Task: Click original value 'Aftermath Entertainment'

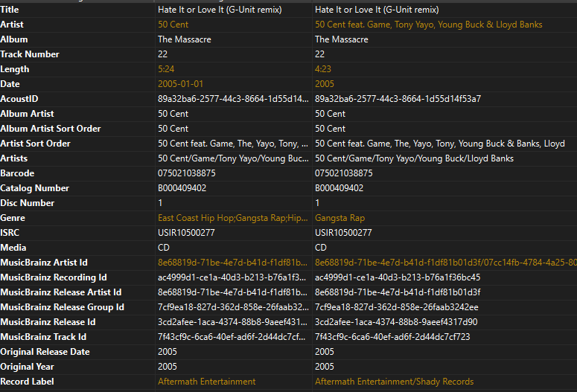Action: tap(206, 382)
